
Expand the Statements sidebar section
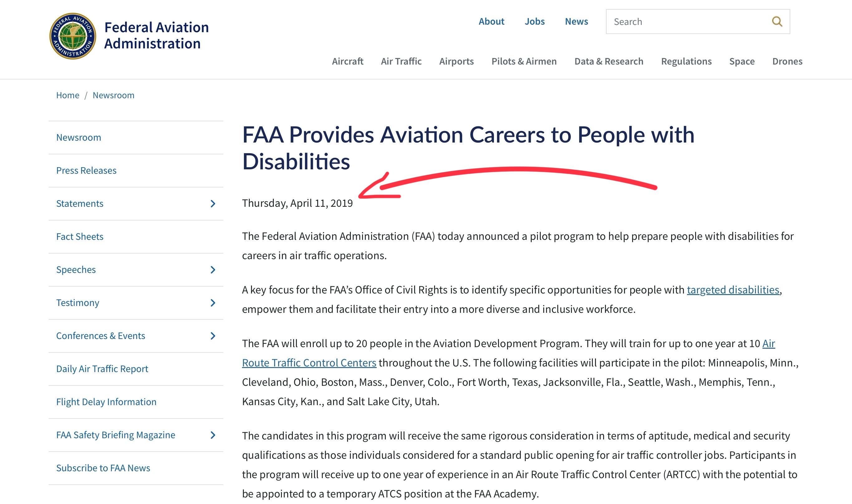click(213, 204)
